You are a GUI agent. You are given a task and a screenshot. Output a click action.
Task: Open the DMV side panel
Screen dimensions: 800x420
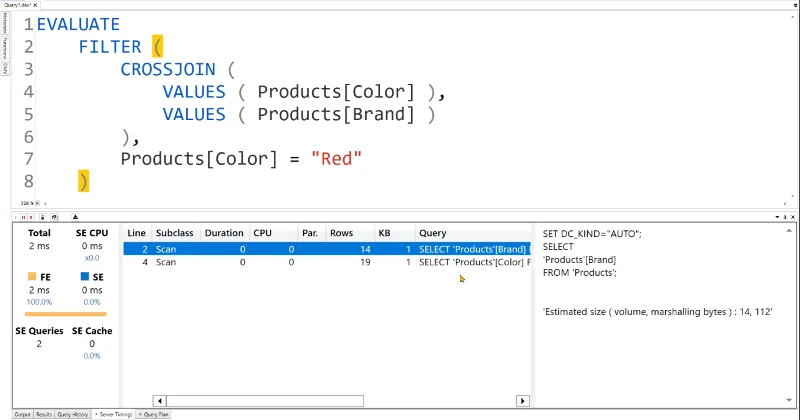5,68
